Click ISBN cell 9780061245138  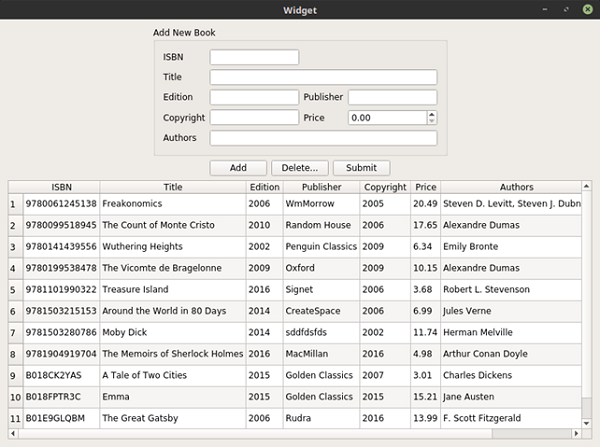61,204
